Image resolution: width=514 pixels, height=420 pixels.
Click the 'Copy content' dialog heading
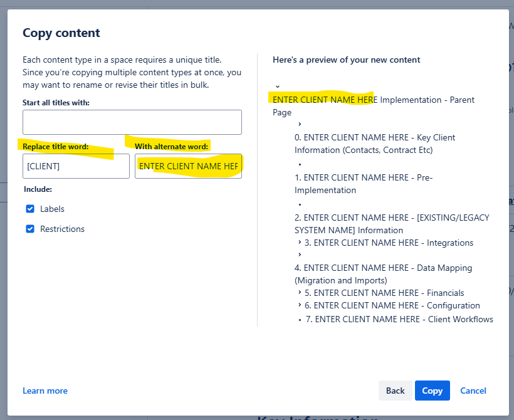[x=61, y=33]
